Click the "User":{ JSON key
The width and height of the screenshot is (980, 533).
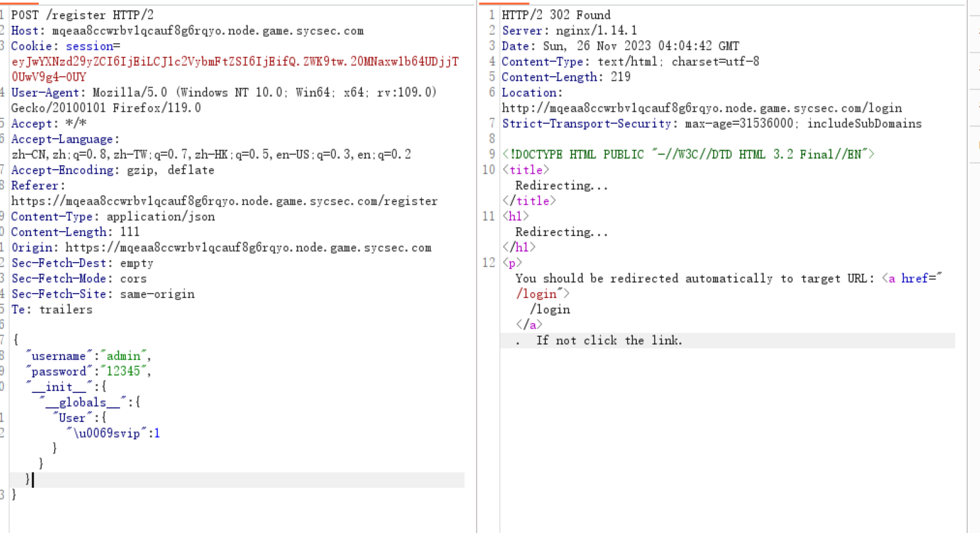(79, 417)
